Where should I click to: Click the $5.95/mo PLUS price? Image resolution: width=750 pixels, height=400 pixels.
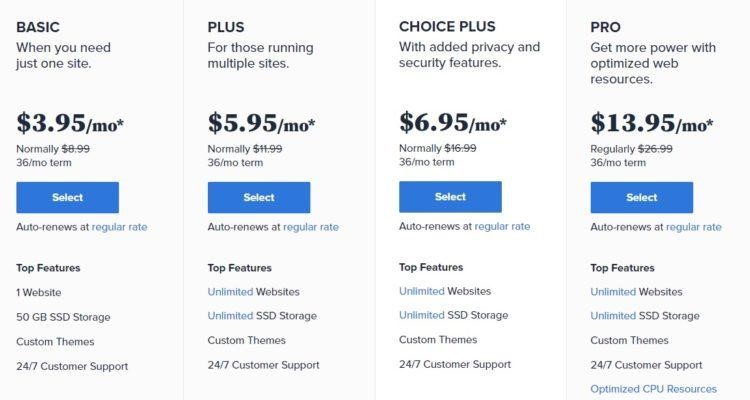261,123
